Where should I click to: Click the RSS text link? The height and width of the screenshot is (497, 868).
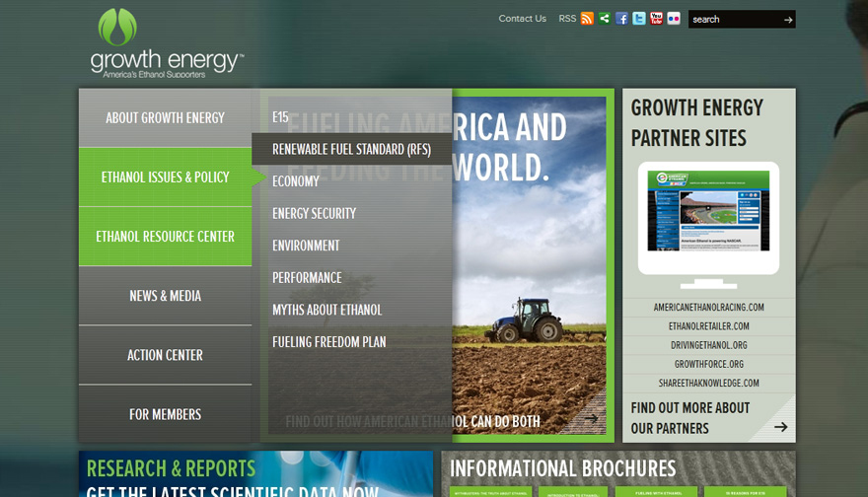click(x=567, y=19)
